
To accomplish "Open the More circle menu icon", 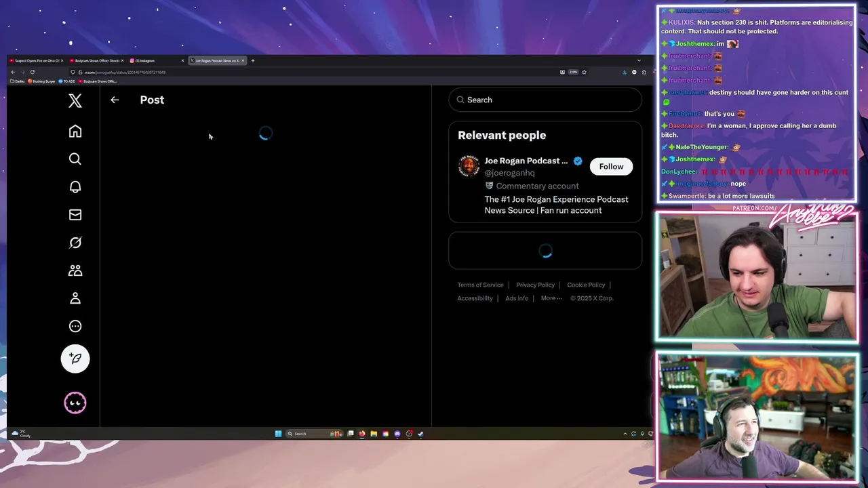I will [x=75, y=326].
